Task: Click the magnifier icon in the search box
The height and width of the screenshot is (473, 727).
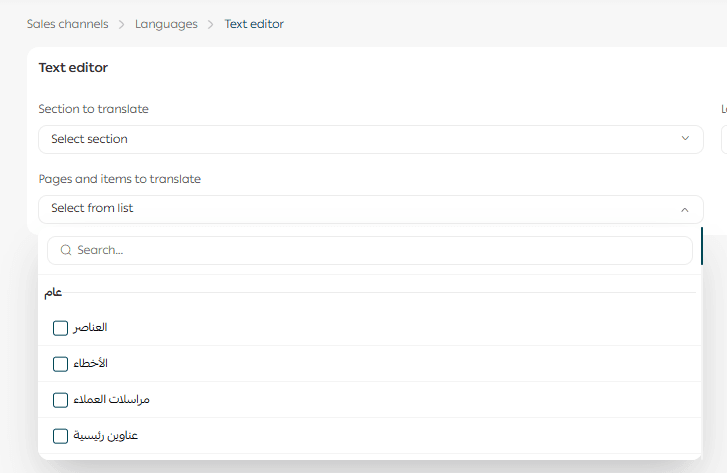Action: tap(66, 250)
